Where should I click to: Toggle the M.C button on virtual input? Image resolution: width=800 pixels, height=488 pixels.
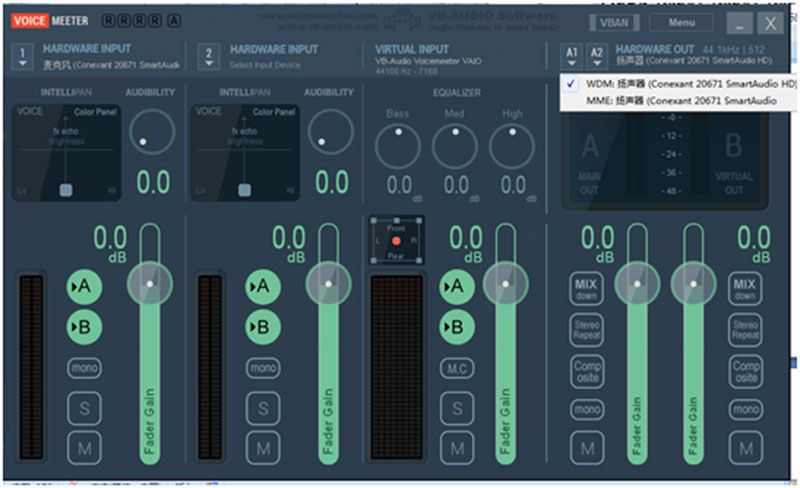[457, 369]
